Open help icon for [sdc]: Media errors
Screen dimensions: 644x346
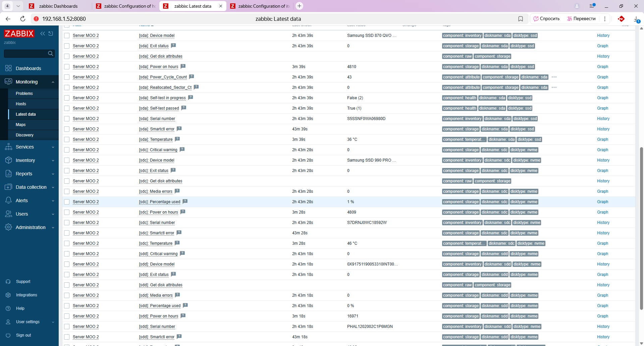[177, 191]
